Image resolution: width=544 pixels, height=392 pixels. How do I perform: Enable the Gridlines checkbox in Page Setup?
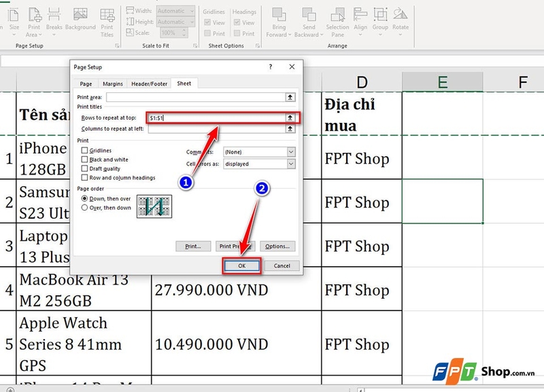(x=84, y=150)
